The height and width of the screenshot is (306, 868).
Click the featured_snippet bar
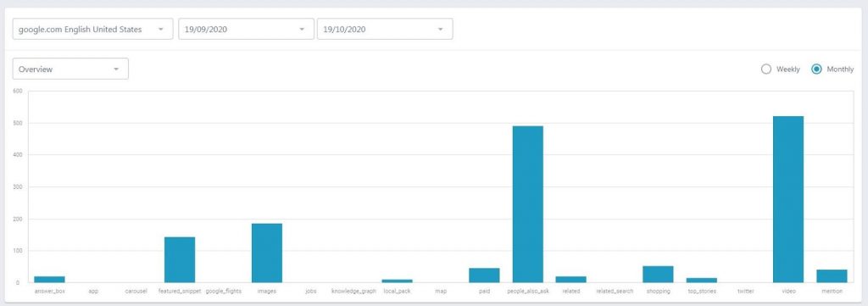coord(180,259)
